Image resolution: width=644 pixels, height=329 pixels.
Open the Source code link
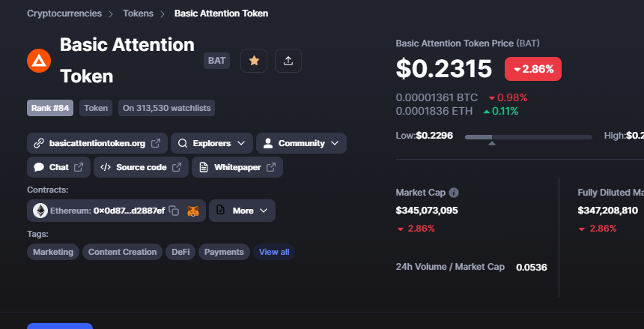(142, 167)
